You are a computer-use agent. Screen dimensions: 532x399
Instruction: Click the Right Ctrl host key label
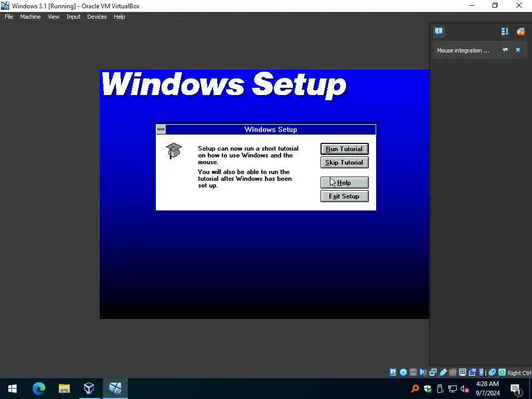pyautogui.click(x=520, y=373)
